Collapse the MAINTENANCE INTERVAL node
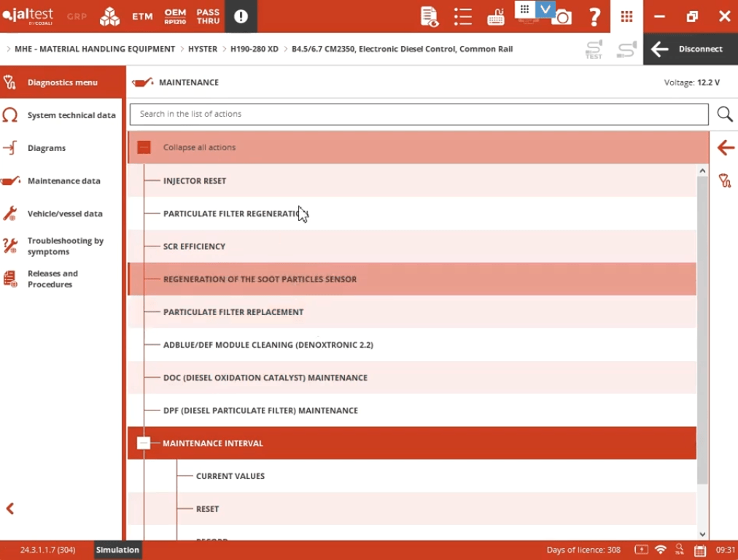 144,443
